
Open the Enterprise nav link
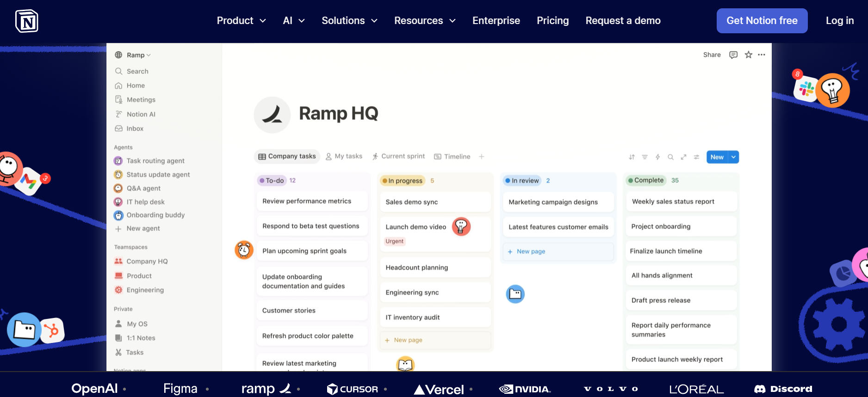[x=496, y=21]
